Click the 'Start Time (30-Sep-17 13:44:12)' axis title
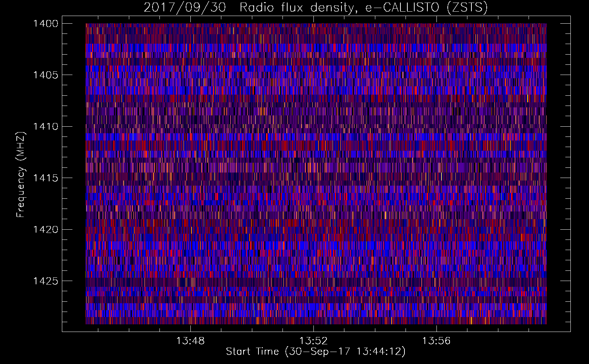 click(316, 352)
